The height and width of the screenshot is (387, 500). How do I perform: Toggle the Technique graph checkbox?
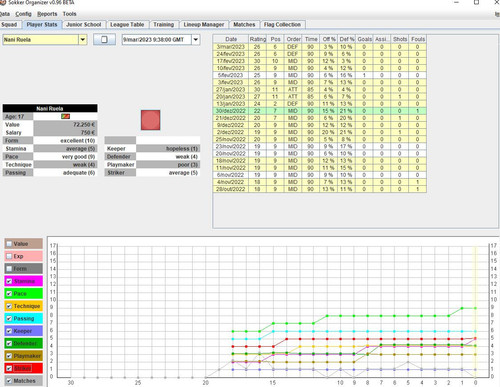9,306
